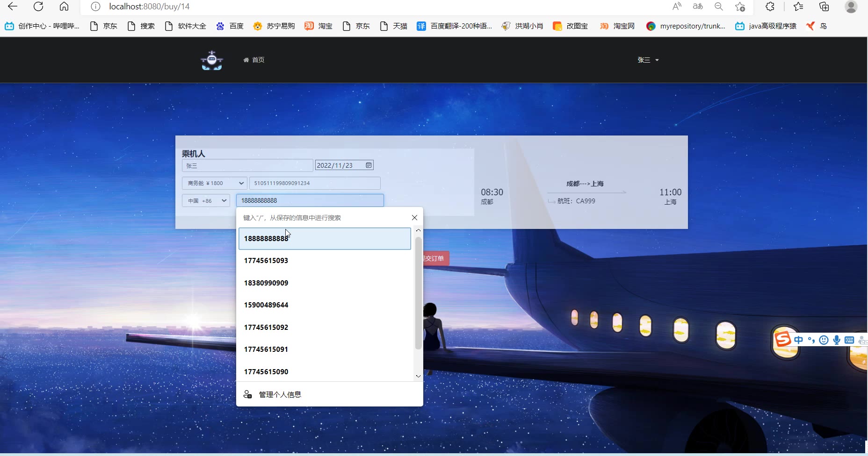
Task: Activate Sogou voice input microphone
Action: [837, 340]
